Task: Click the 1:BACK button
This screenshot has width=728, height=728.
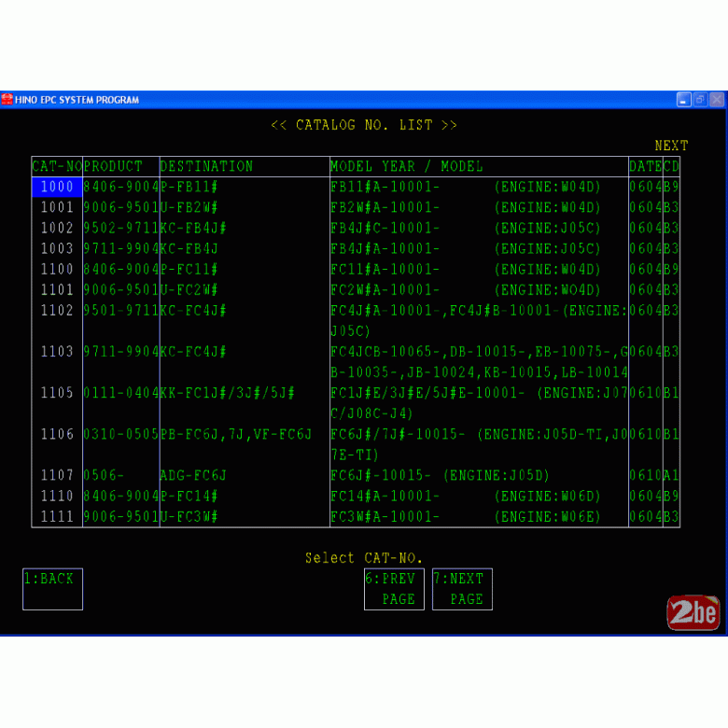Action: 52,589
